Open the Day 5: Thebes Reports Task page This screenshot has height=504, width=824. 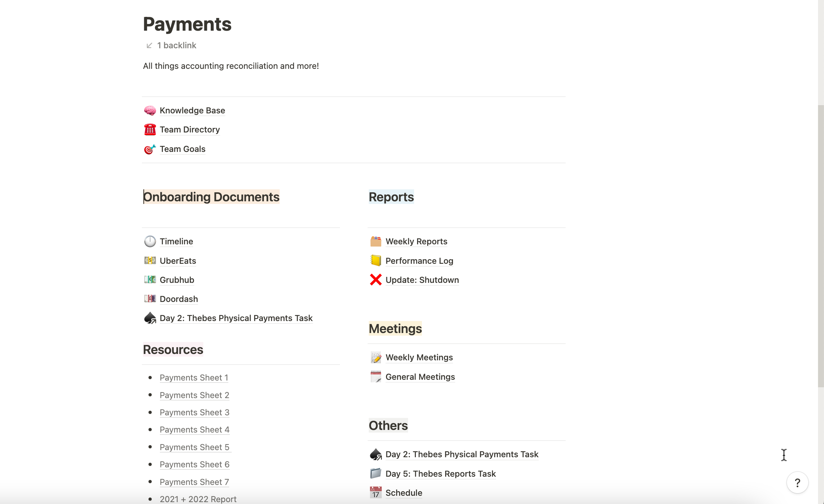coord(440,474)
